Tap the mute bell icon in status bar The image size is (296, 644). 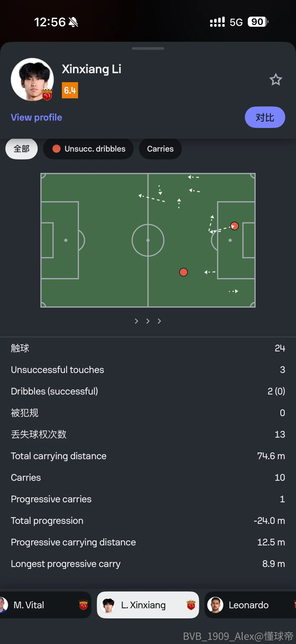(73, 22)
